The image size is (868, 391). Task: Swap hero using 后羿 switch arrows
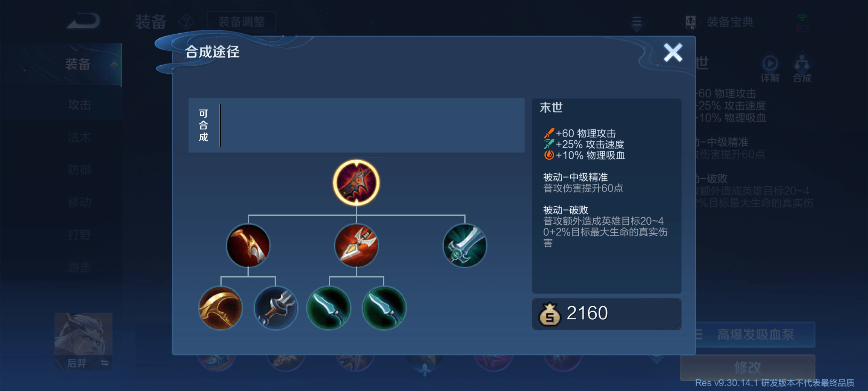click(104, 363)
